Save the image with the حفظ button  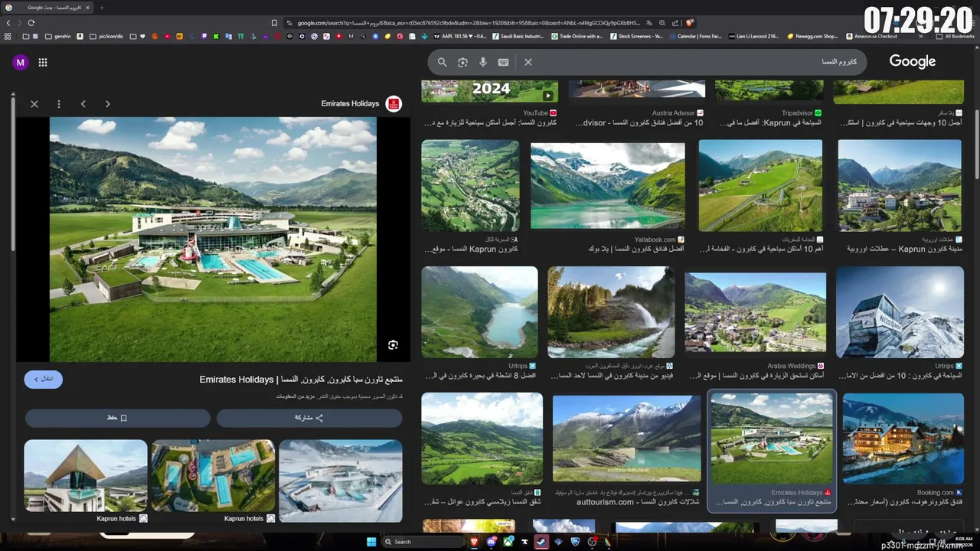pos(117,418)
